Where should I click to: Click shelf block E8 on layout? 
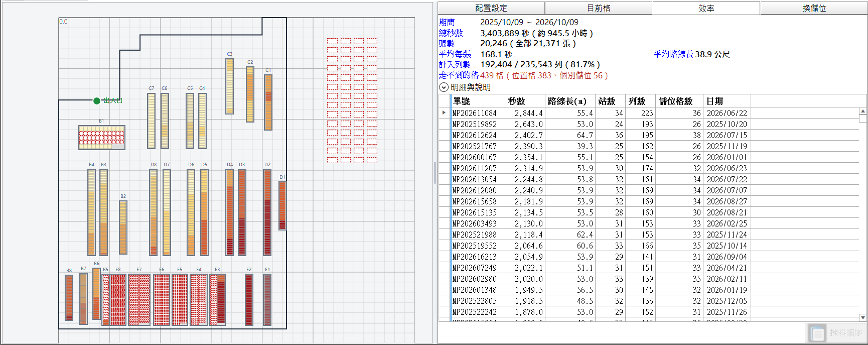click(x=118, y=300)
